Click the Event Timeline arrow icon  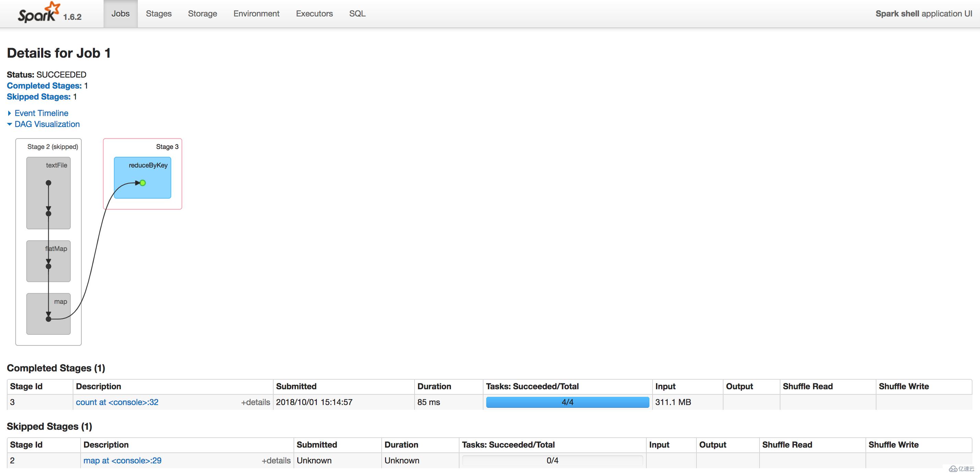[10, 113]
